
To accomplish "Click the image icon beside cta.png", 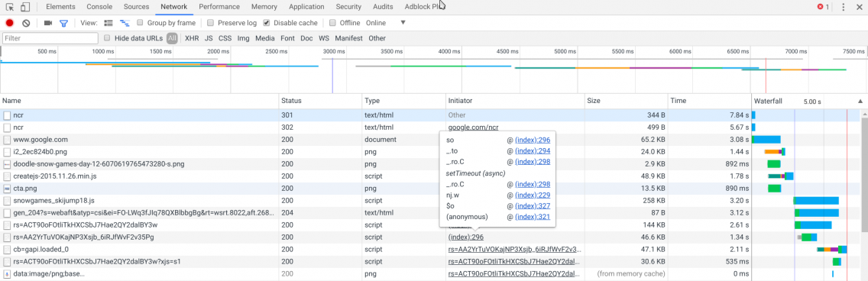I will [7, 189].
